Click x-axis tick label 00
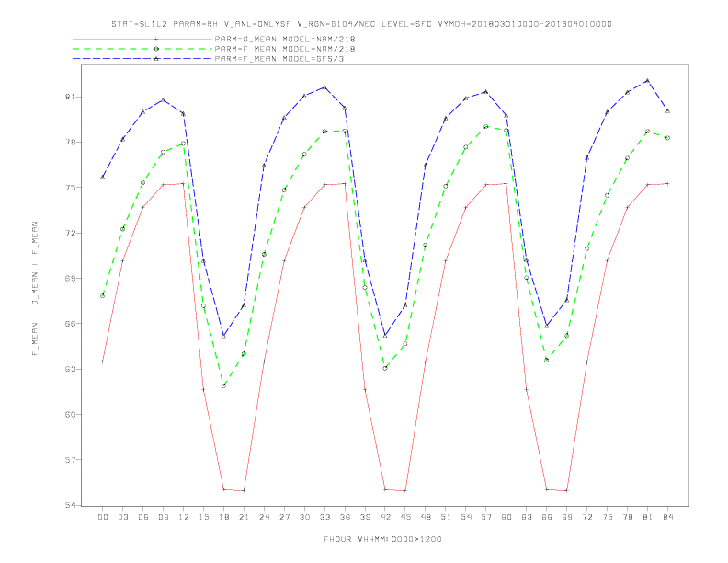728x563 pixels. (x=103, y=517)
